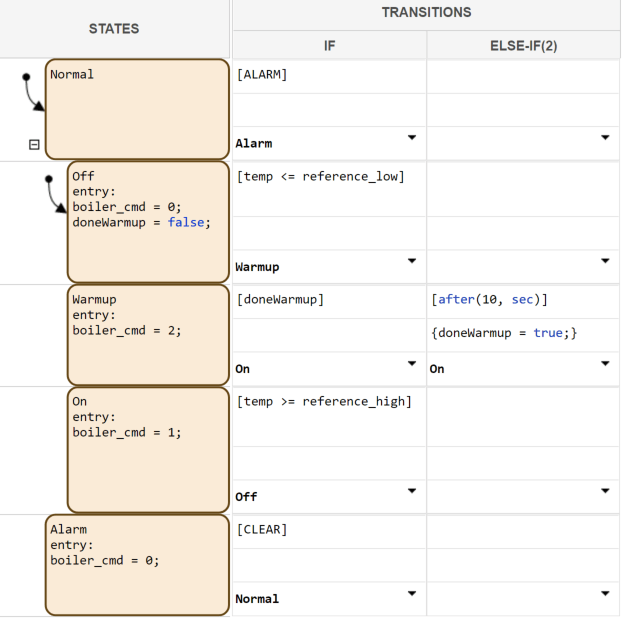Open the Alarm destination dropdown in Normal row
626x626 pixels.
(x=411, y=138)
